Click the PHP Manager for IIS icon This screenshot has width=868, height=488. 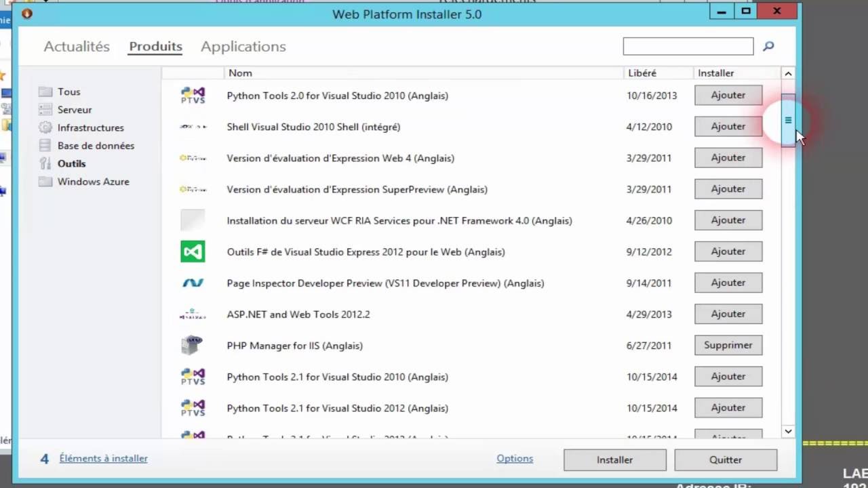193,345
